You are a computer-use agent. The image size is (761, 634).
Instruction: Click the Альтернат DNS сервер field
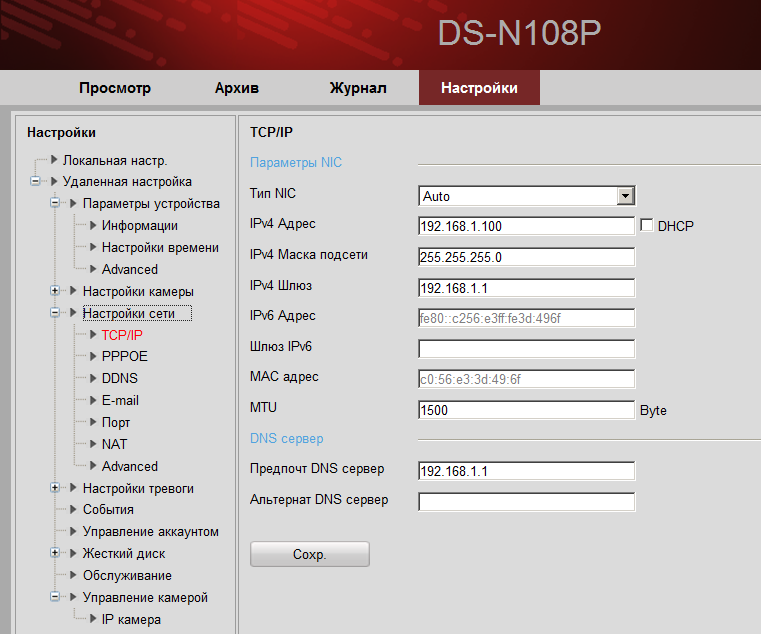(x=527, y=502)
